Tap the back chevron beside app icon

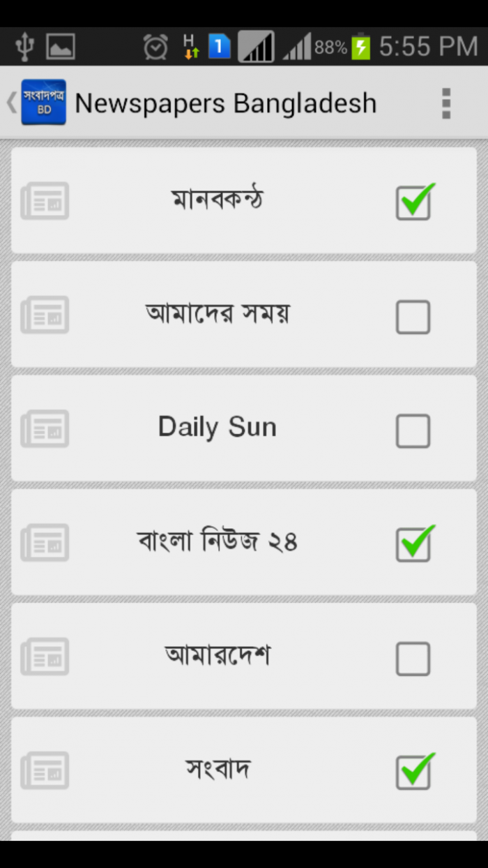coord(11,103)
